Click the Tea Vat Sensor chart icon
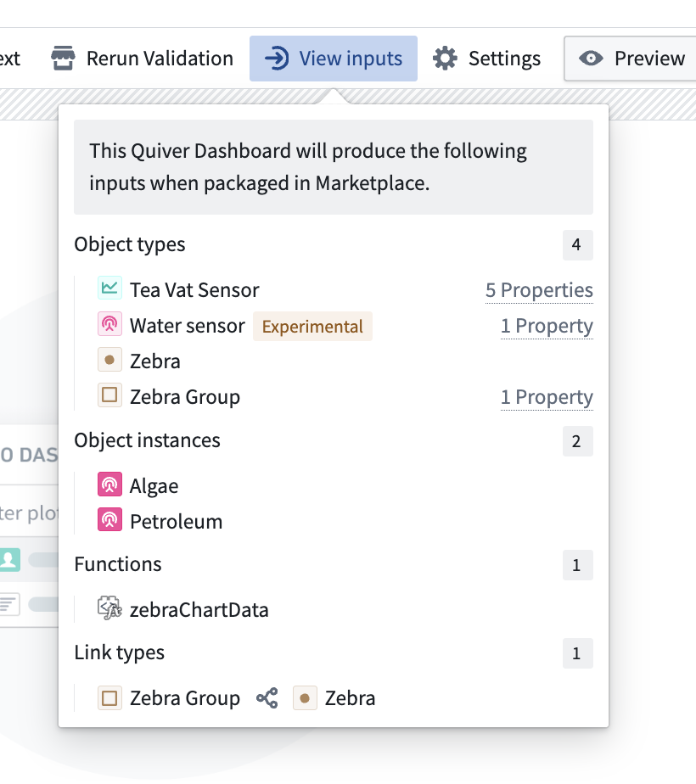The height and width of the screenshot is (784, 696). pos(110,288)
